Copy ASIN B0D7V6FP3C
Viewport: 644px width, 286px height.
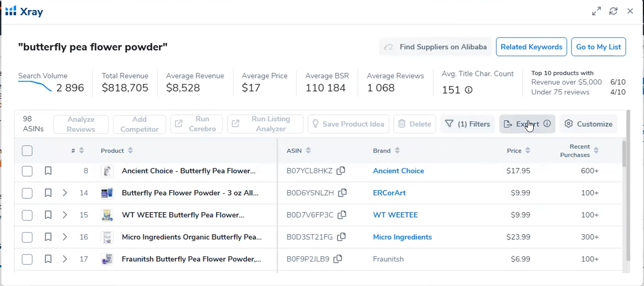341,215
